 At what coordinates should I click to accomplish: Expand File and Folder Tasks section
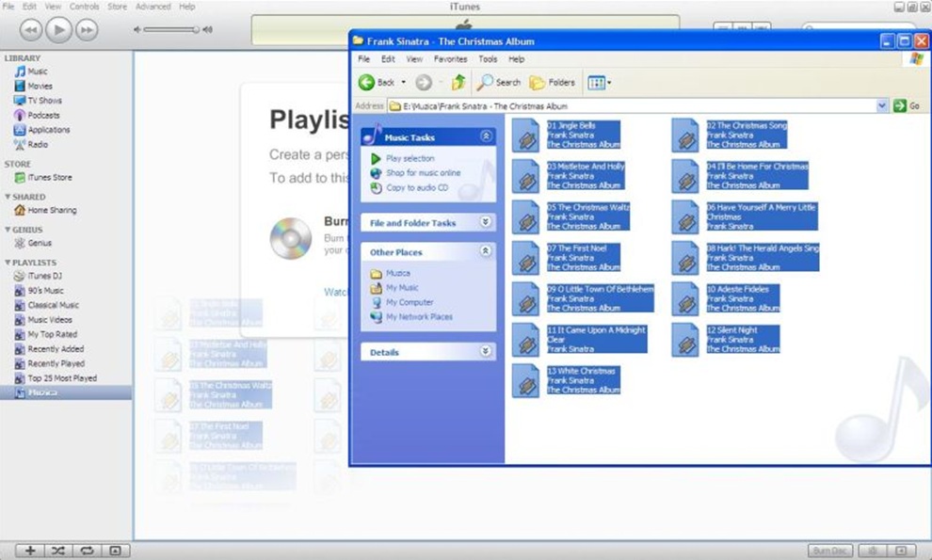[486, 223]
